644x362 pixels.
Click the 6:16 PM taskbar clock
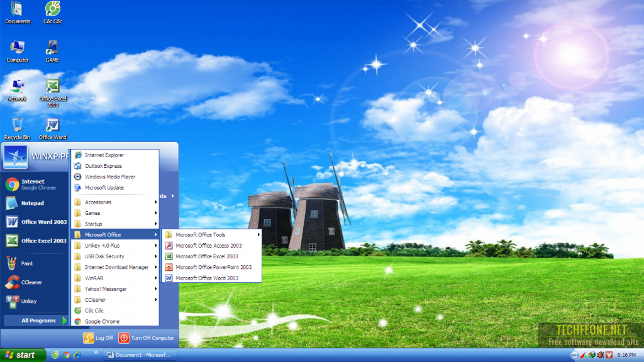click(626, 355)
